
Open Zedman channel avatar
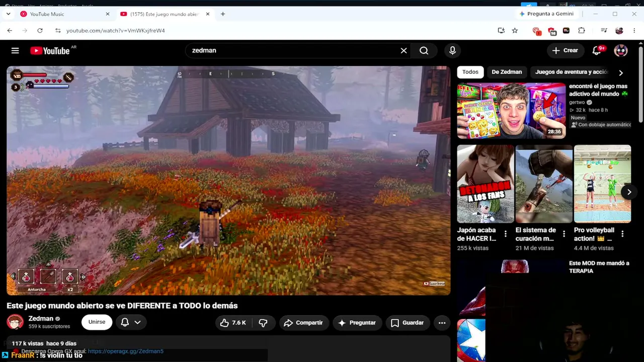pyautogui.click(x=15, y=322)
